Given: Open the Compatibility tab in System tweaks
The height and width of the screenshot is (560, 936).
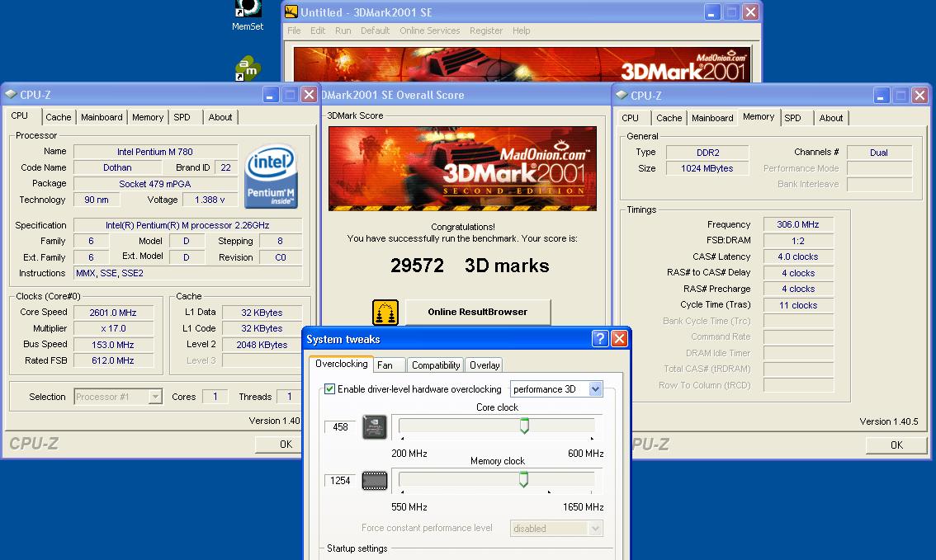Looking at the screenshot, I should [x=436, y=365].
